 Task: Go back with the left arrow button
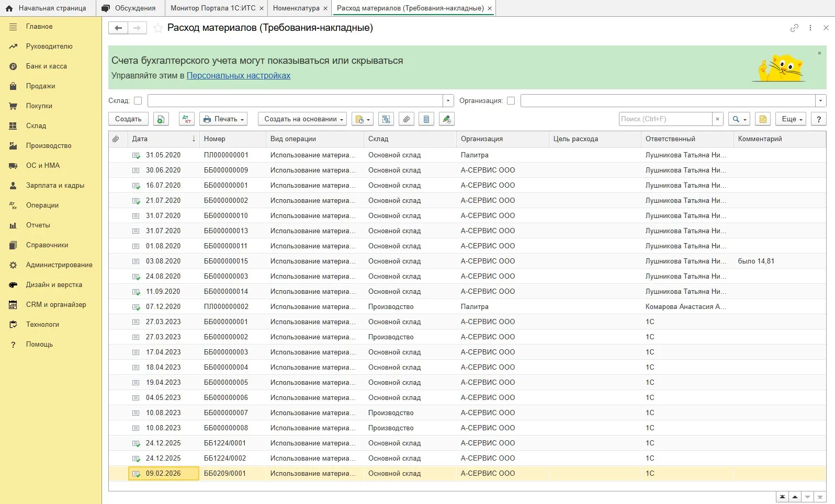pyautogui.click(x=118, y=28)
